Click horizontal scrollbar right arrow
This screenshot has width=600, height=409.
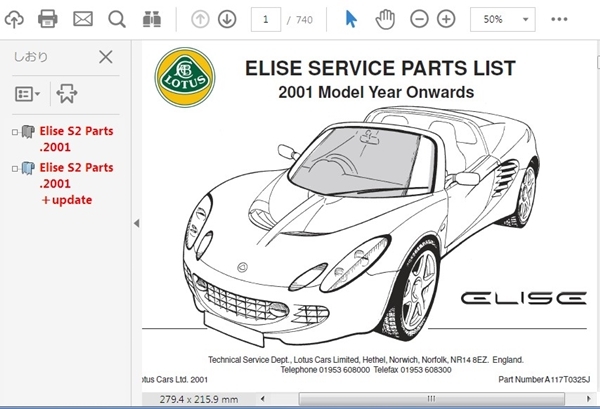tap(589, 399)
